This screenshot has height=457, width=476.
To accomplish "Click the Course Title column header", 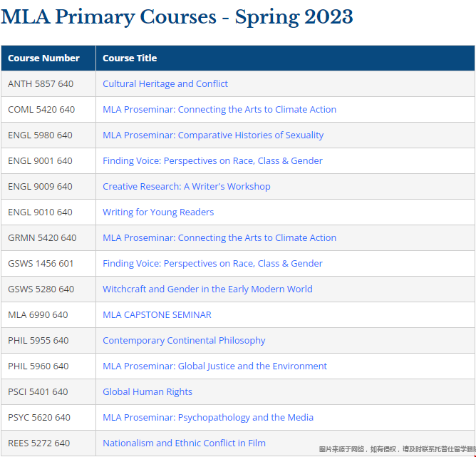I will (x=130, y=58).
